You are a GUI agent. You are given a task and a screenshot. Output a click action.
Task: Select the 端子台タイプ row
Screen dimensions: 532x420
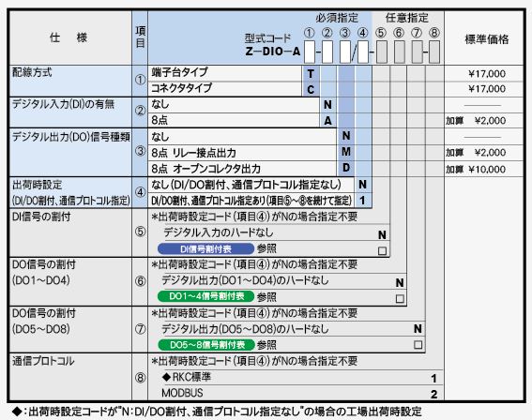pyautogui.click(x=224, y=73)
